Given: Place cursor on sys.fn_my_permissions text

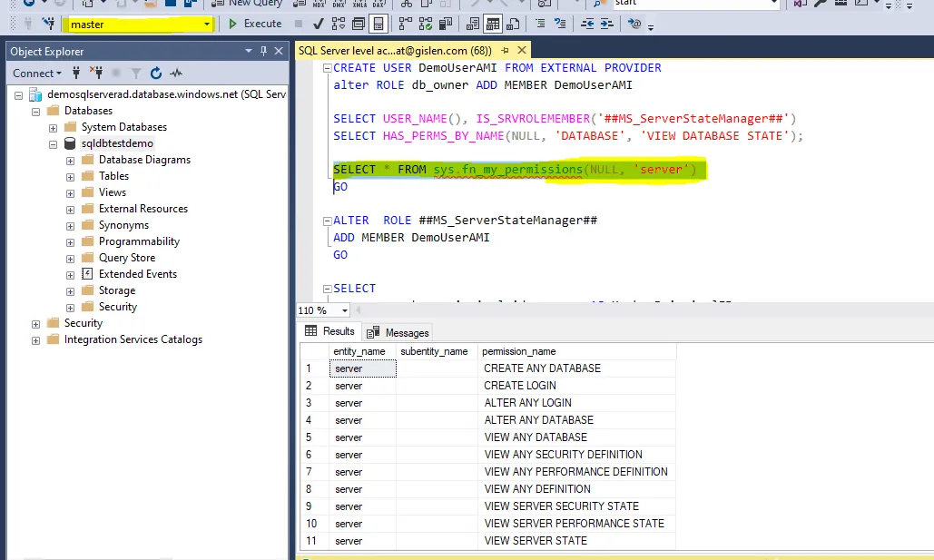Looking at the screenshot, I should click(508, 169).
